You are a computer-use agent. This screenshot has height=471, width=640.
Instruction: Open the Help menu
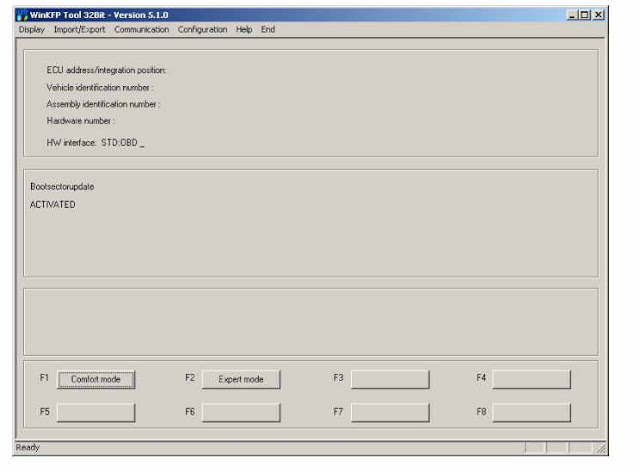point(244,29)
